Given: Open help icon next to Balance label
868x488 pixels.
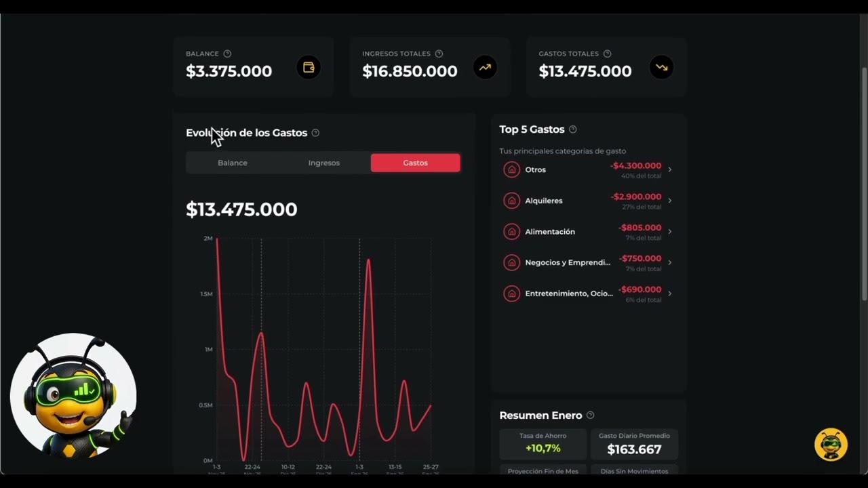Looking at the screenshot, I should tap(227, 54).
